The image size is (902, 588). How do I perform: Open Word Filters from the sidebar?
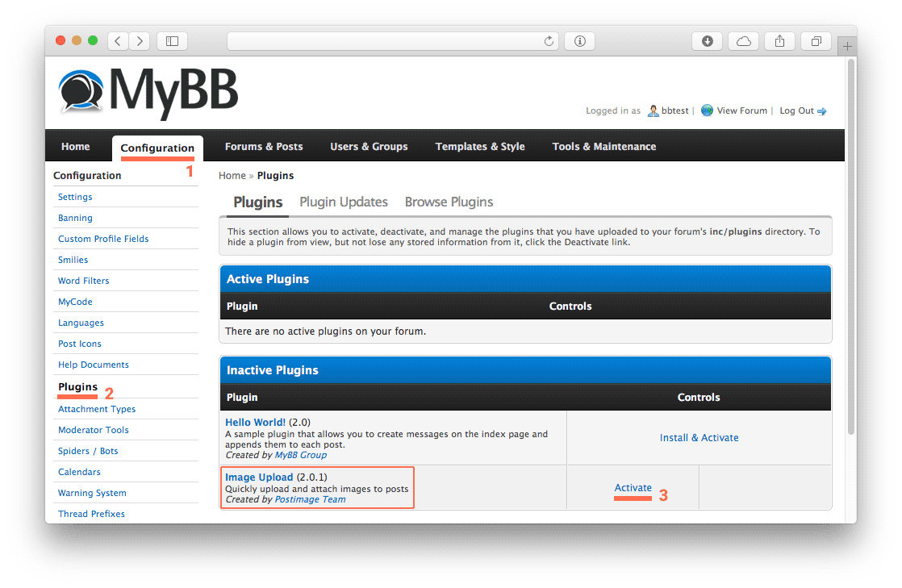(x=83, y=280)
